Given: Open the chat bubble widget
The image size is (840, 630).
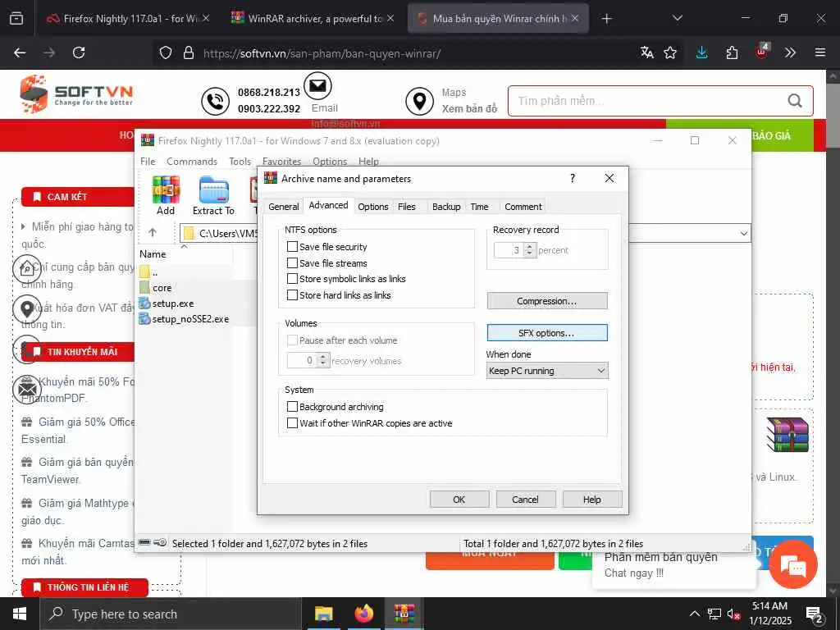Looking at the screenshot, I should pyautogui.click(x=793, y=564).
